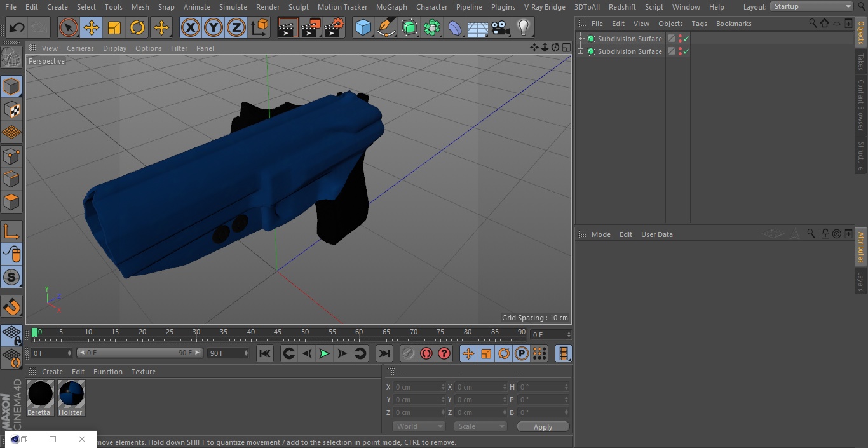Viewport: 868px width, 448px height.
Task: Expand the first Subdivision Surface object
Action: (x=580, y=39)
